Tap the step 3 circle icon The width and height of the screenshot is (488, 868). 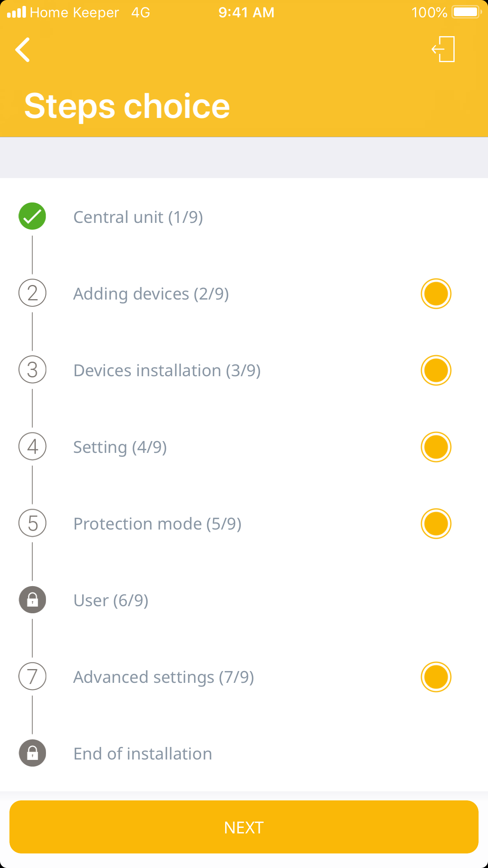coord(32,370)
